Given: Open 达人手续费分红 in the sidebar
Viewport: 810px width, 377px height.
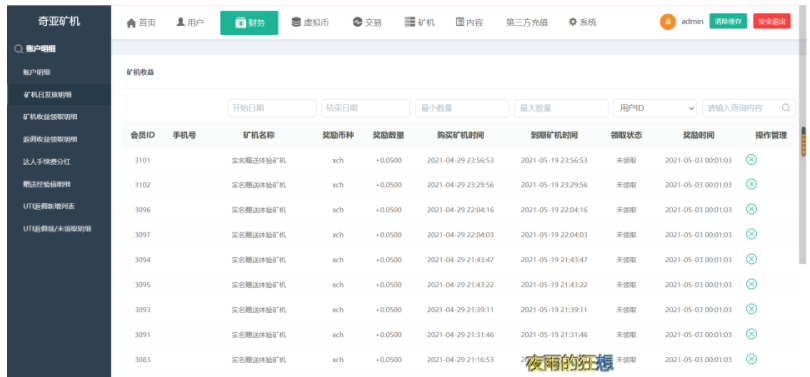Looking at the screenshot, I should click(46, 162).
